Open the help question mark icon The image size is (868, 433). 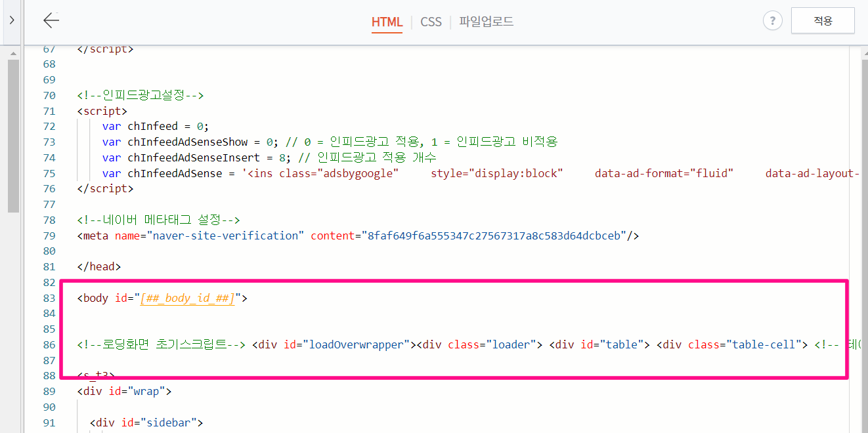[x=772, y=21]
